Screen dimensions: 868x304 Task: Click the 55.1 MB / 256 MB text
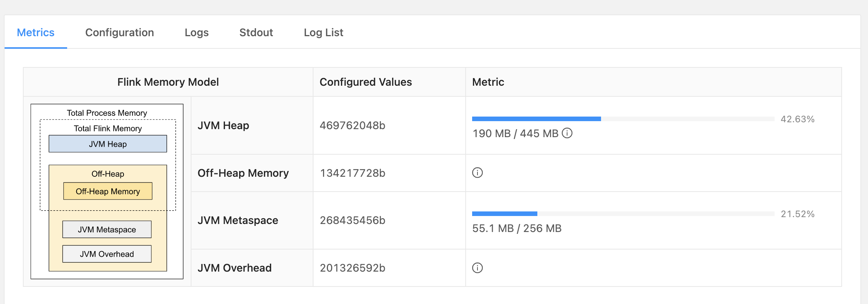[517, 228]
